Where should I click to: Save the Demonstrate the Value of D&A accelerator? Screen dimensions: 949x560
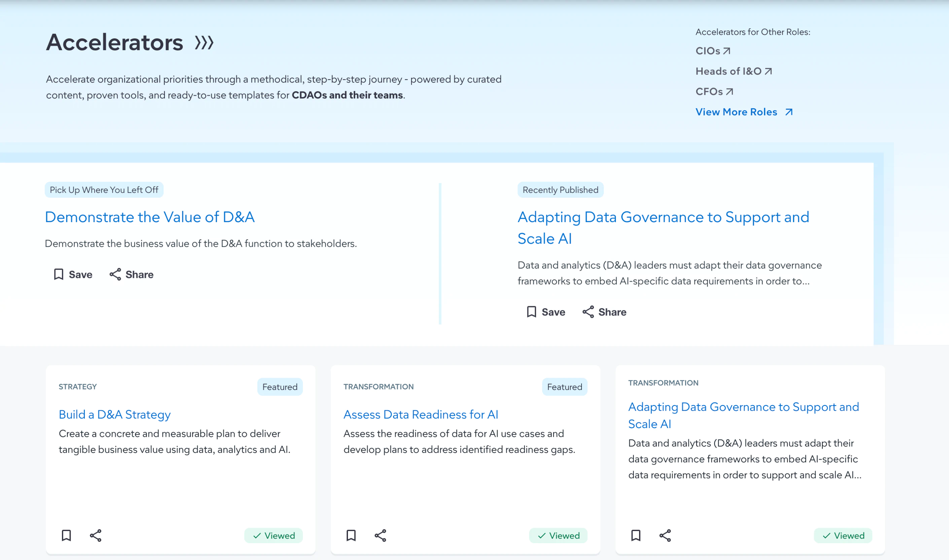pyautogui.click(x=73, y=274)
